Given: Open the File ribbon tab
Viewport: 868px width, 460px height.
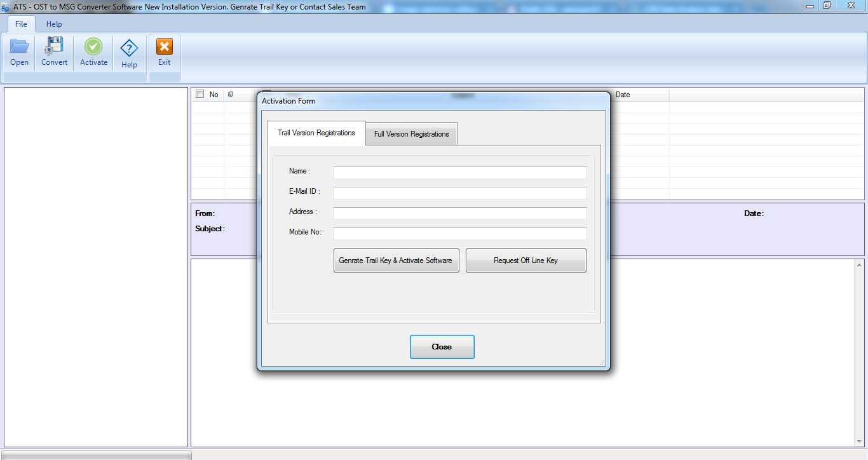Looking at the screenshot, I should click(21, 24).
